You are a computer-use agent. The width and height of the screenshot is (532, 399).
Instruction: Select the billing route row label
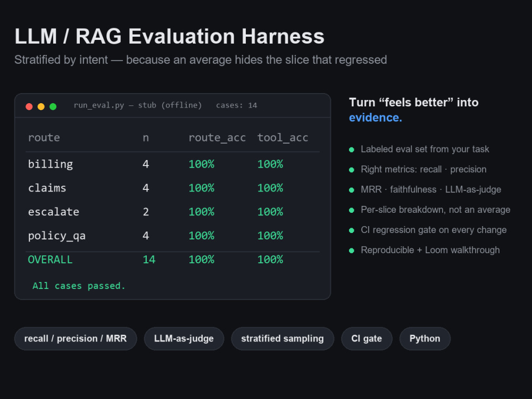[50, 164]
